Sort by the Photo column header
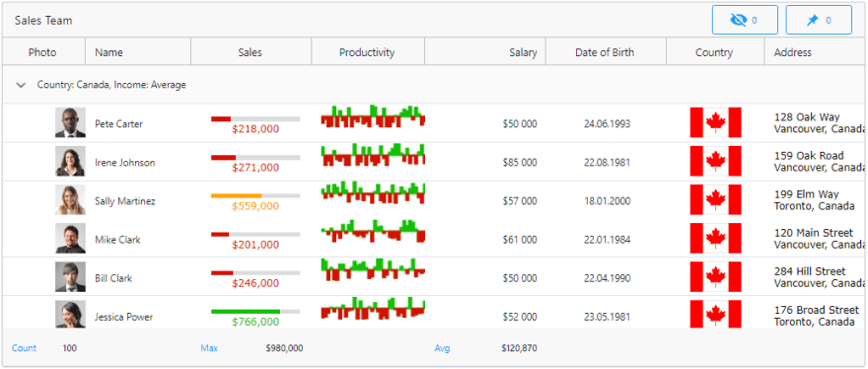Screen dimensions: 868x369 [x=43, y=52]
